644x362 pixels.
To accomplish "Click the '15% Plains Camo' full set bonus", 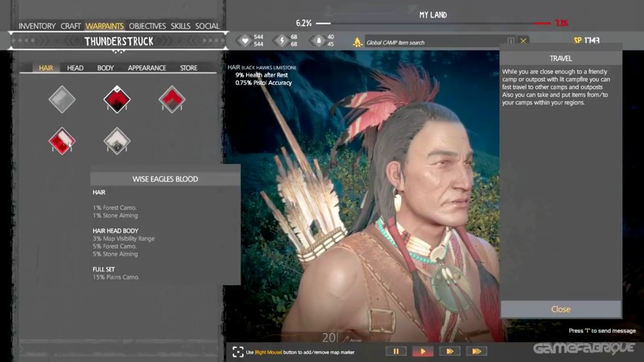I will 116,277.
